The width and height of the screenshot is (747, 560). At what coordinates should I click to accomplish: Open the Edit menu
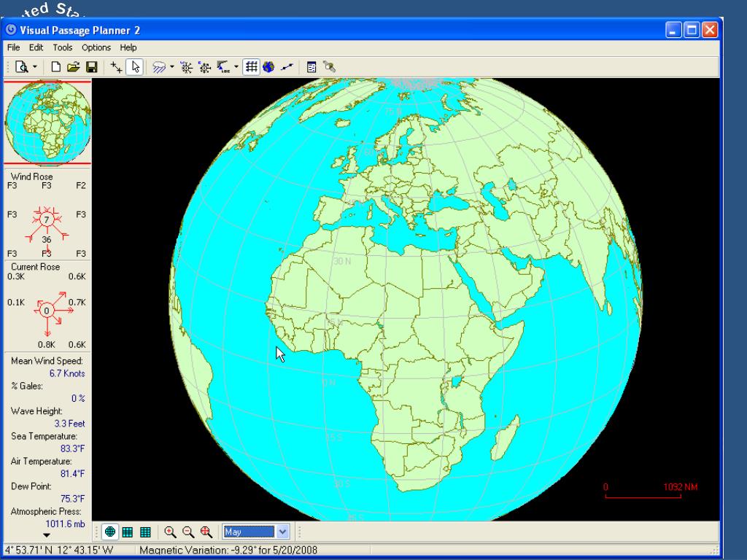(36, 47)
